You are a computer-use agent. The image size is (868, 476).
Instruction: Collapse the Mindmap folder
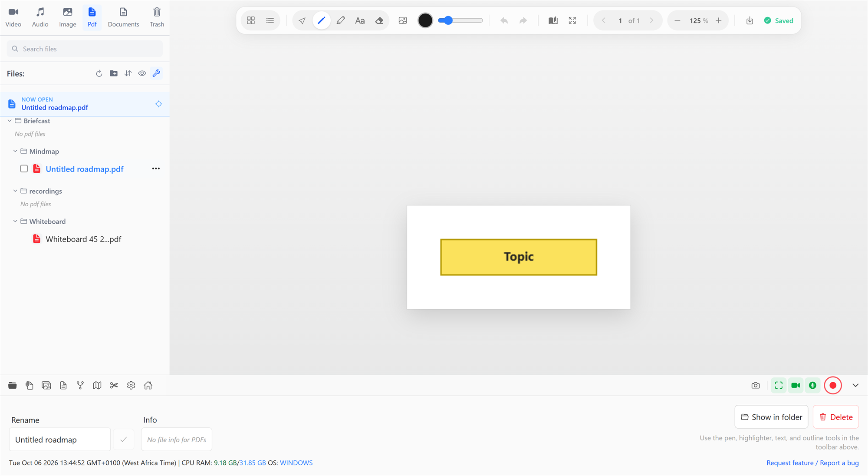tap(15, 151)
